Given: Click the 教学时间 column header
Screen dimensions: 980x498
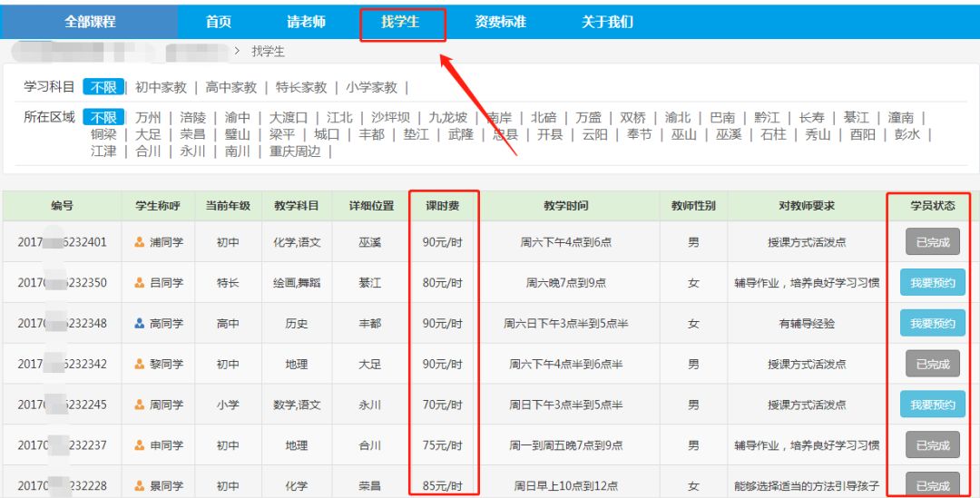Looking at the screenshot, I should 565,206.
